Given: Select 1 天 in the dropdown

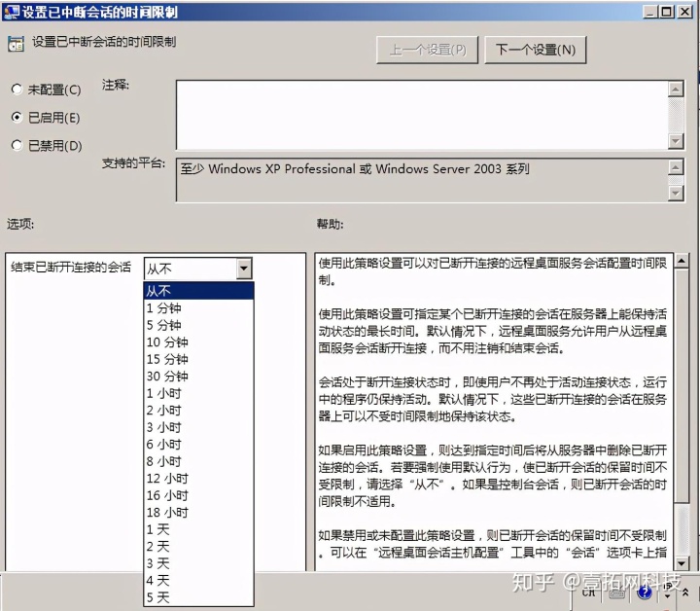Looking at the screenshot, I should click(198, 529).
